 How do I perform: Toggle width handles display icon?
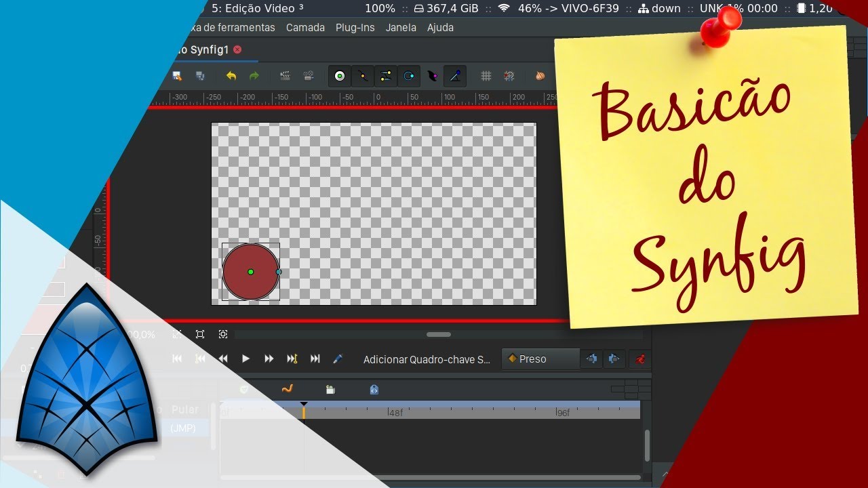(432, 76)
